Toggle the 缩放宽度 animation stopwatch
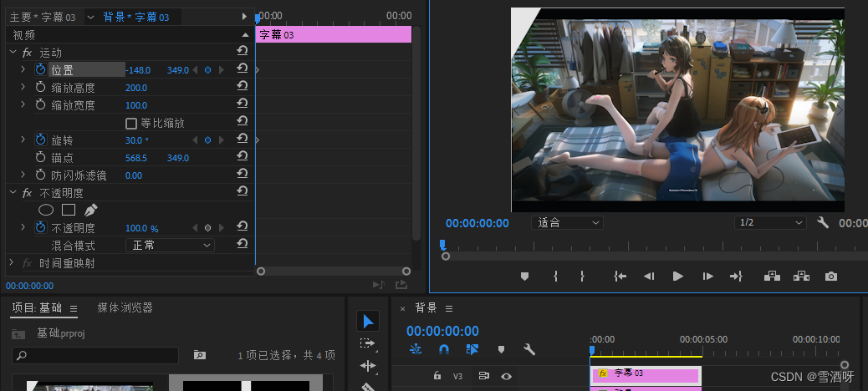868x391 pixels. (40, 105)
